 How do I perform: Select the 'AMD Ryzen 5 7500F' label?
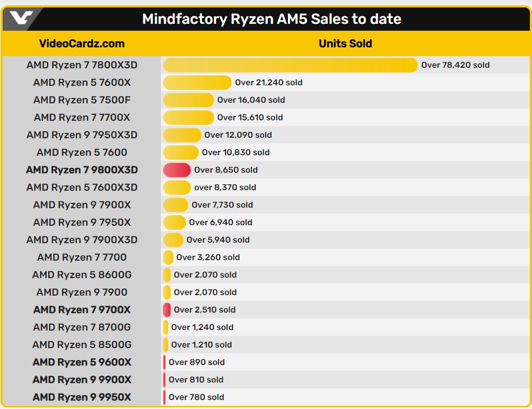(82, 100)
